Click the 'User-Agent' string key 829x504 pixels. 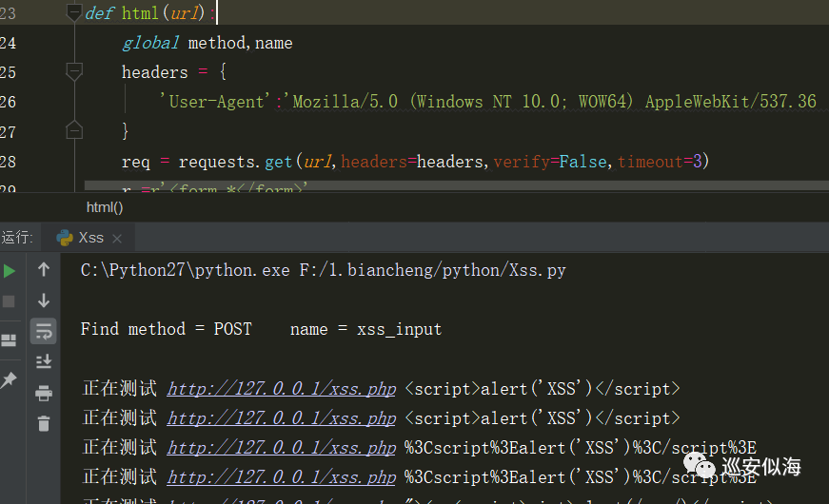click(x=214, y=102)
